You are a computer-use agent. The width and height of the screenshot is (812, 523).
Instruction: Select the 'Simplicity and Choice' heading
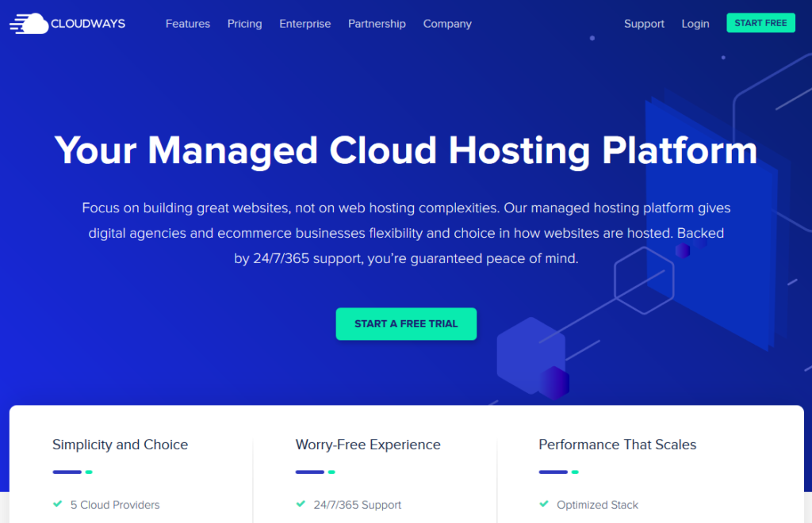click(x=121, y=445)
